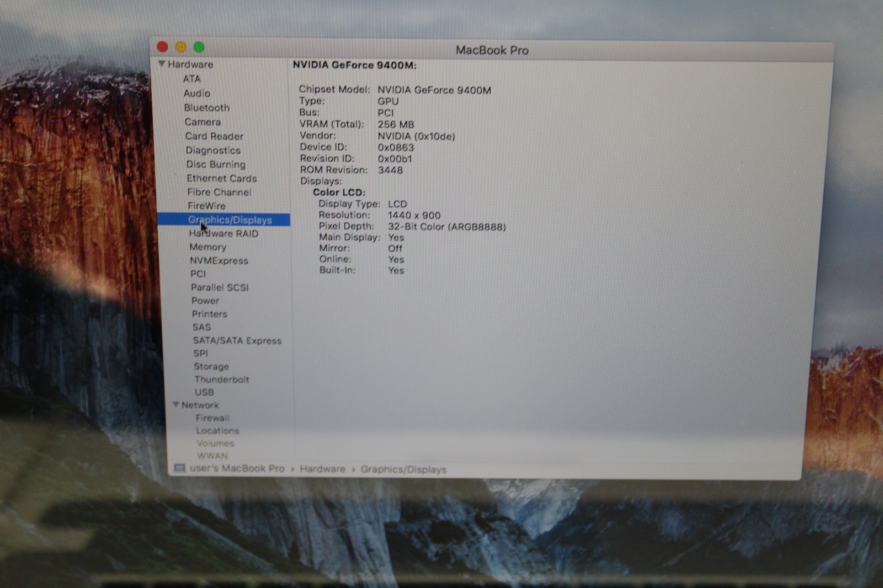Select Thunderbolt in the sidebar

[222, 379]
